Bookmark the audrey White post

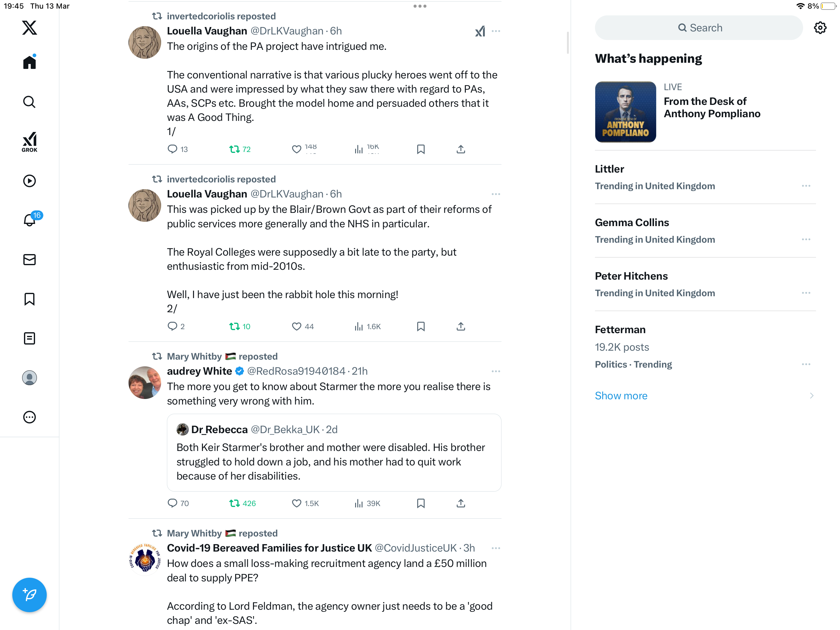[x=421, y=503]
